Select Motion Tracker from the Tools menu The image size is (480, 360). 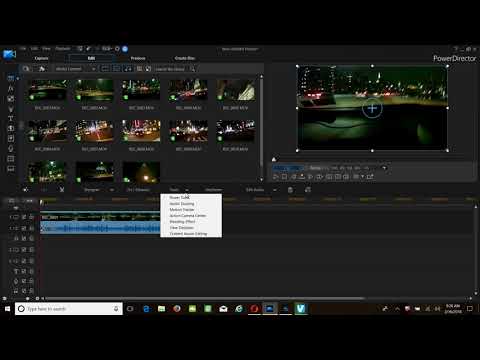(x=191, y=209)
